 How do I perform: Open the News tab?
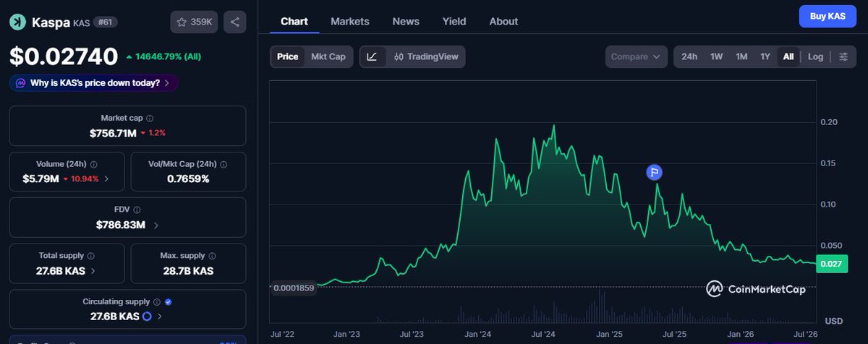(x=406, y=21)
